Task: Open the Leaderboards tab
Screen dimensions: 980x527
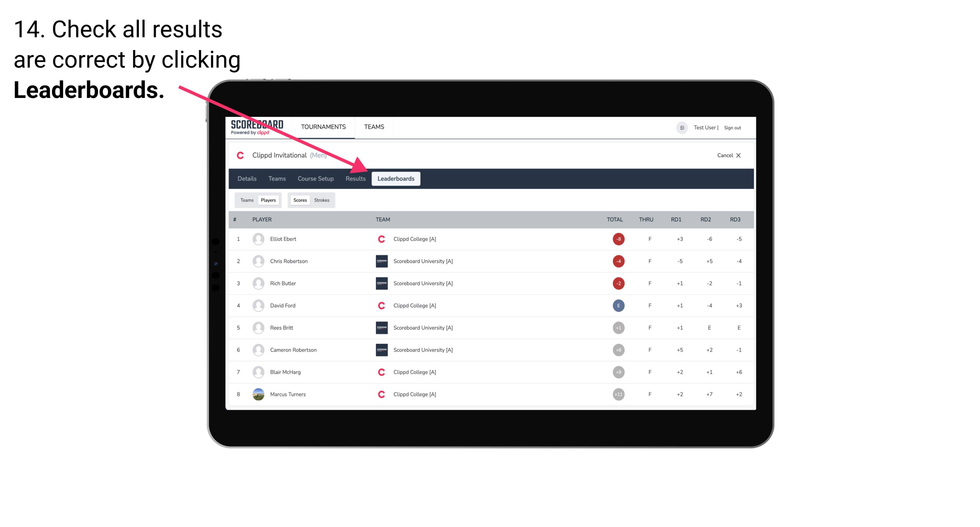Action: point(397,178)
